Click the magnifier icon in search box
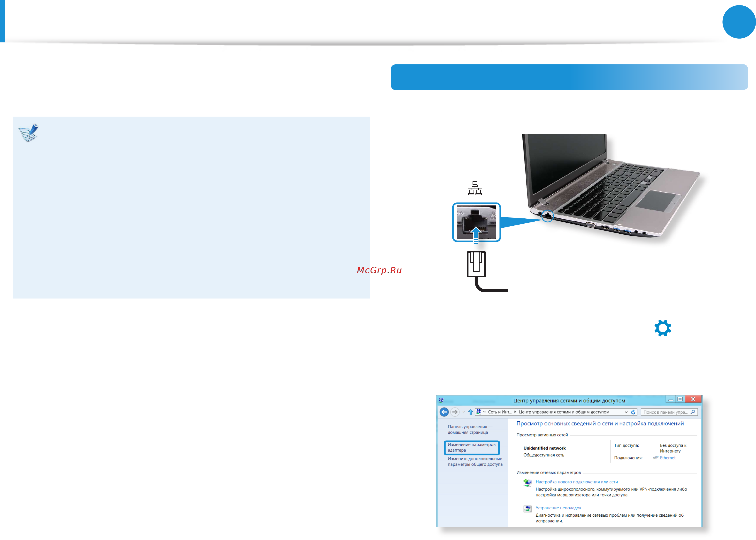The height and width of the screenshot is (540, 756). pos(693,412)
